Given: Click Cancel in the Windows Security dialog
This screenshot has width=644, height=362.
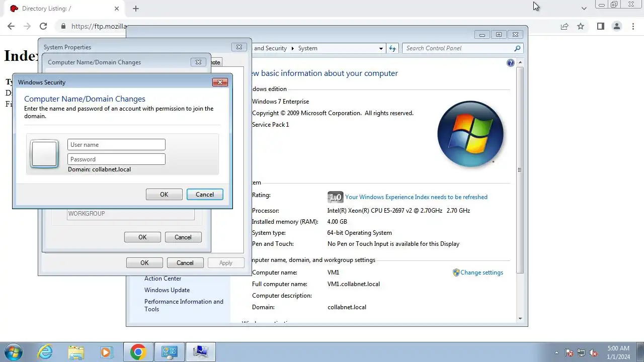Looking at the screenshot, I should 205,195.
